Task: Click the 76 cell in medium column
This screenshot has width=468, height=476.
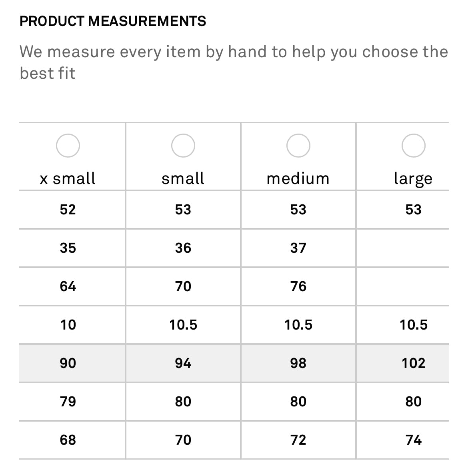Action: pyautogui.click(x=298, y=286)
